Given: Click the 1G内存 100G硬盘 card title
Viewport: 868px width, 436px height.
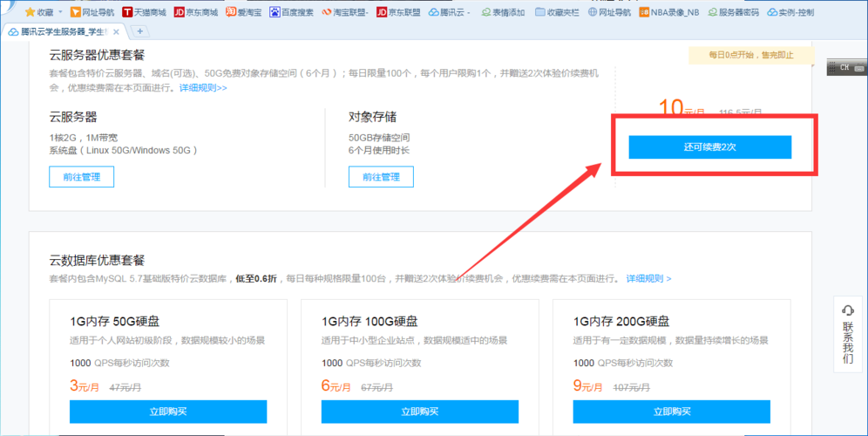Looking at the screenshot, I should (370, 321).
